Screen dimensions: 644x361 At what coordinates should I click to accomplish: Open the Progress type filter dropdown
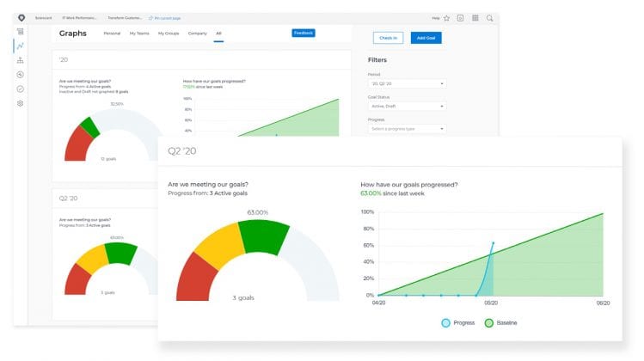[x=407, y=129]
